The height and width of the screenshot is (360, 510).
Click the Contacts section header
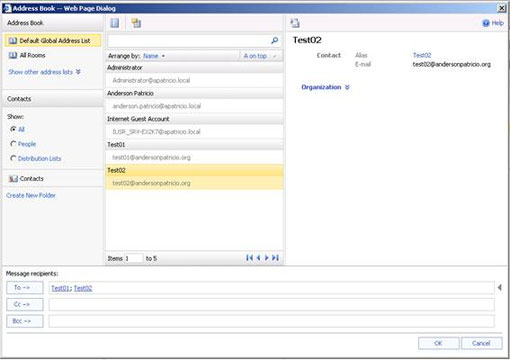(53, 99)
